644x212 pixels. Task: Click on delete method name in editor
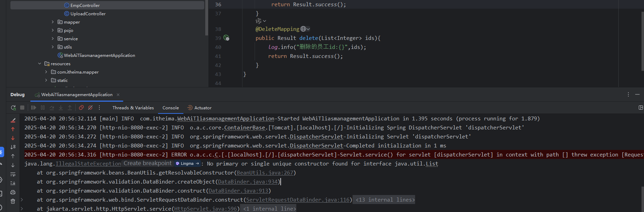coord(309,38)
